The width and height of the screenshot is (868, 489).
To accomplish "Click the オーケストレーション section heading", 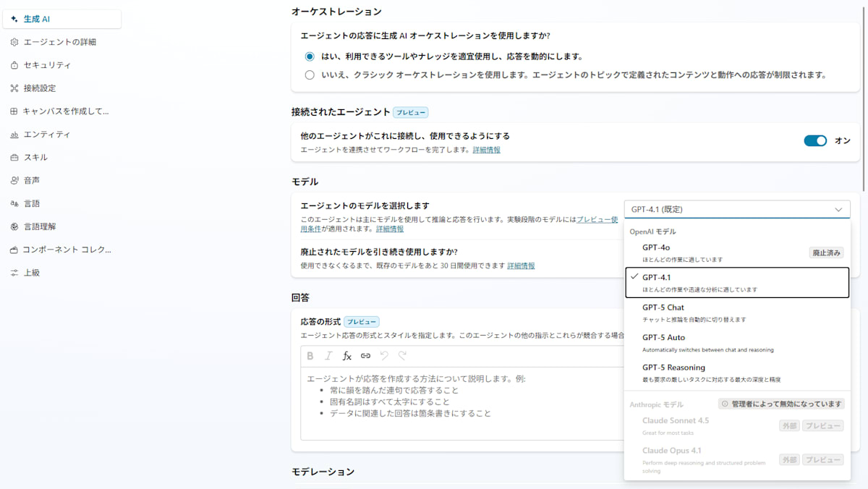I will pos(336,12).
